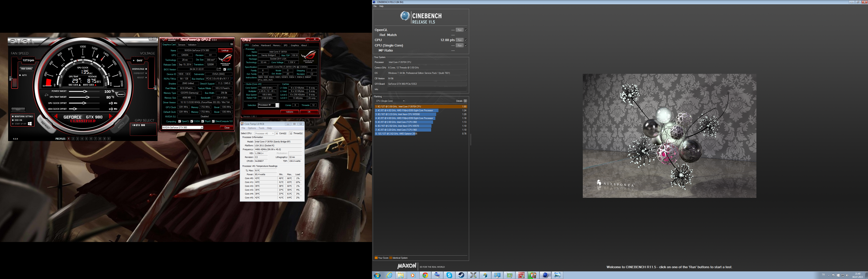Run the OpenGL test in Cinebench
Screen dimensions: 868x279
tap(460, 30)
